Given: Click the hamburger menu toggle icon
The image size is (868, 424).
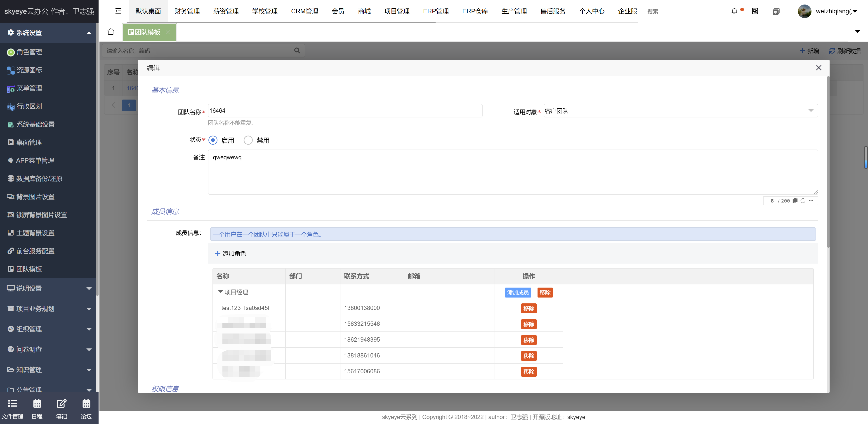Looking at the screenshot, I should pos(118,11).
